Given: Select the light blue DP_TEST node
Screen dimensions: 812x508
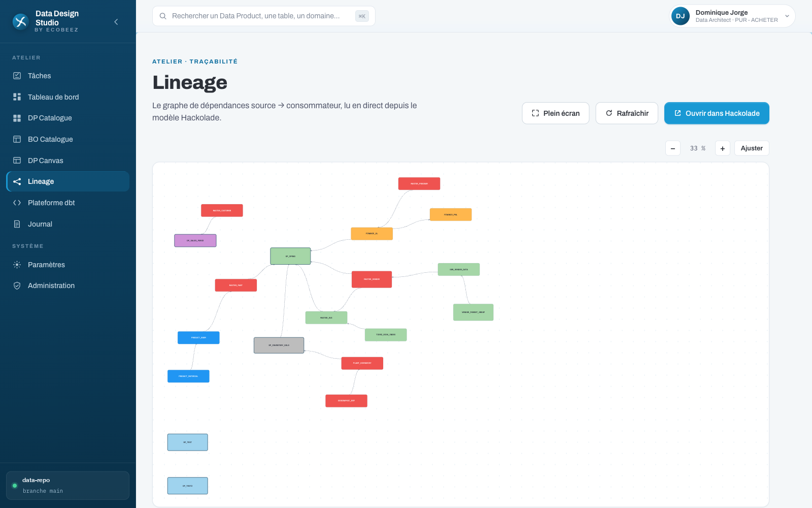Looking at the screenshot, I should coord(188,442).
